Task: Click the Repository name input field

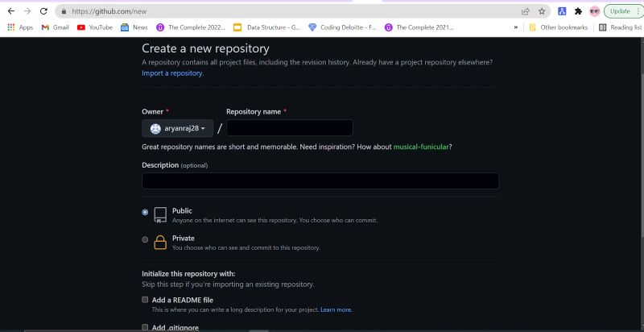Action: (x=290, y=128)
